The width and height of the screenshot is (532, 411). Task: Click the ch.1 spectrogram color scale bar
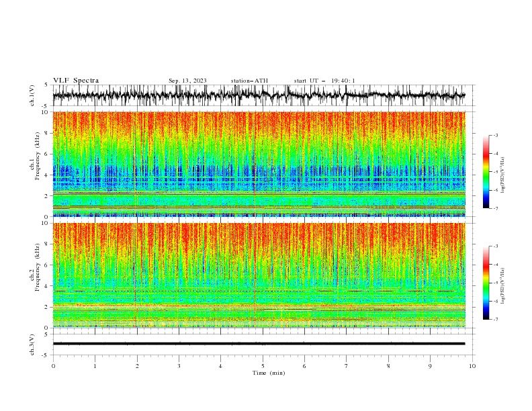(486, 172)
